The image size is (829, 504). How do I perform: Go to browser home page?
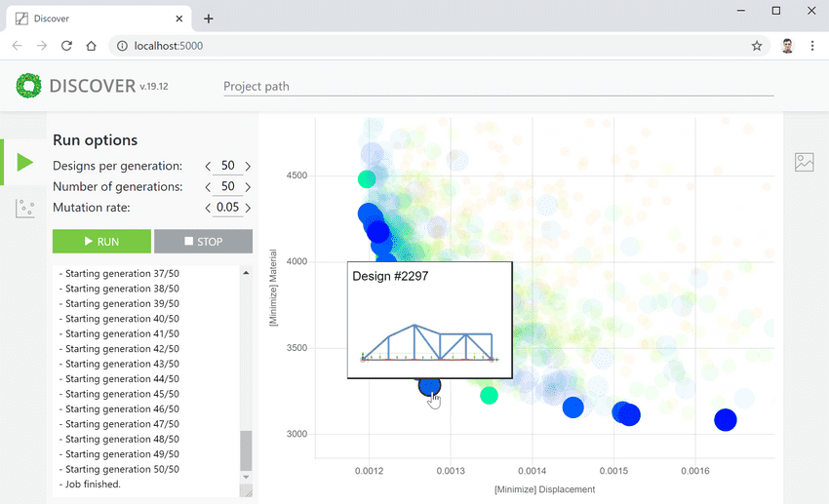(x=91, y=46)
